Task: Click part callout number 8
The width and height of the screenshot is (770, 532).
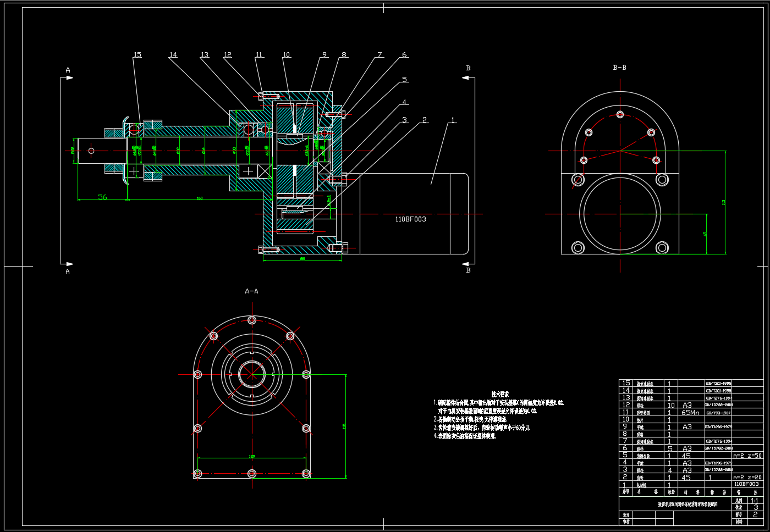Action: point(344,55)
